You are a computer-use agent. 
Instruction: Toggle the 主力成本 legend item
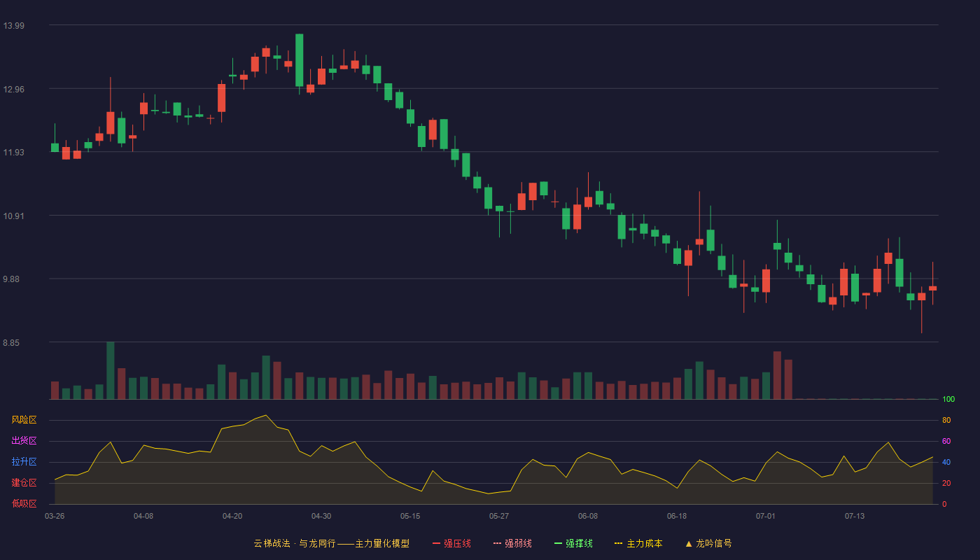click(638, 543)
